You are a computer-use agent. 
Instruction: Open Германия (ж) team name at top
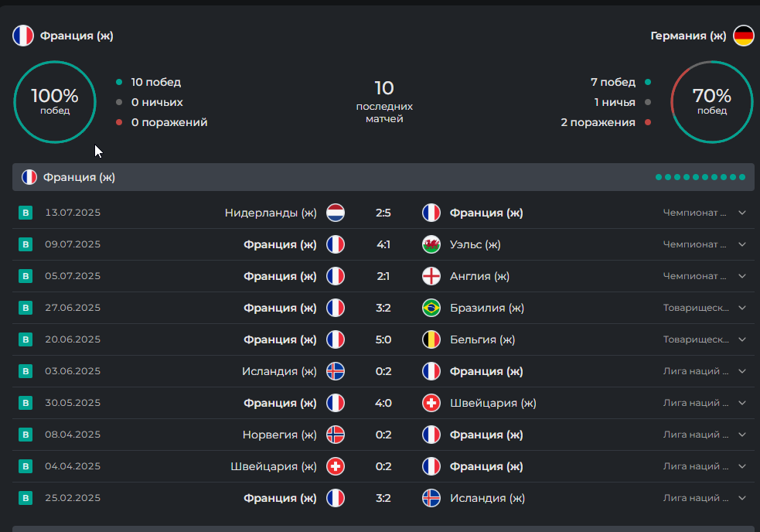click(688, 36)
